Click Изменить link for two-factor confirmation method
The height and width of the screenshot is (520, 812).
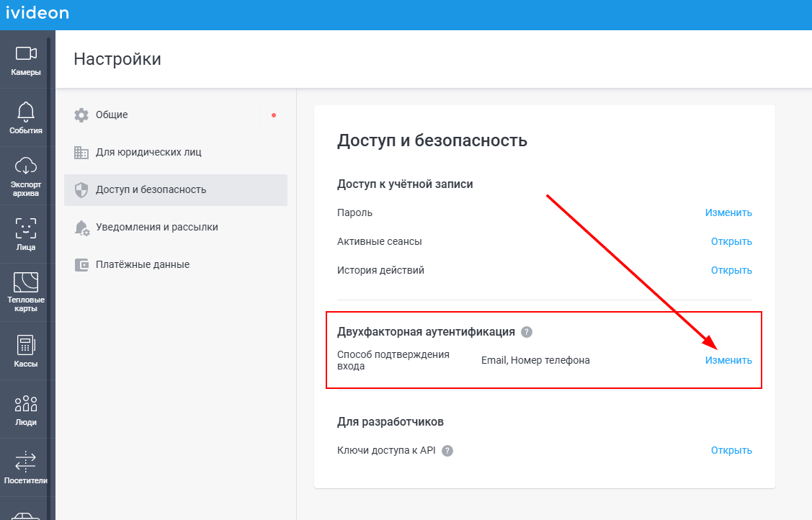pyautogui.click(x=728, y=360)
